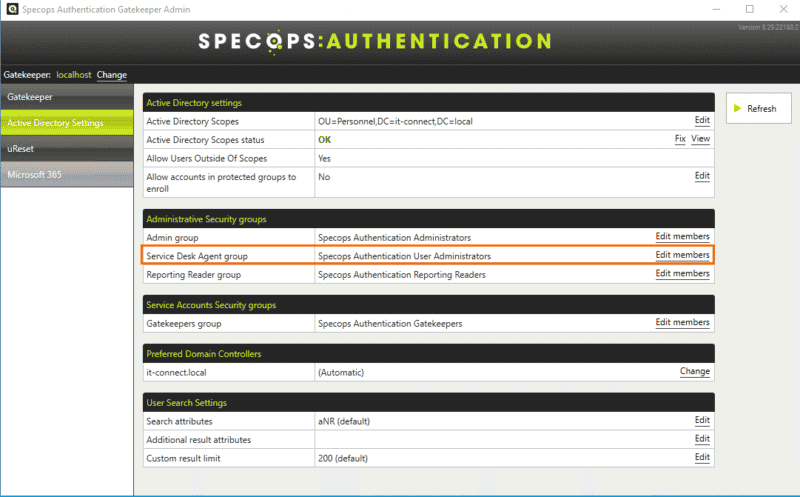This screenshot has width=800, height=497.
Task: Click the version number text
Action: (x=768, y=27)
